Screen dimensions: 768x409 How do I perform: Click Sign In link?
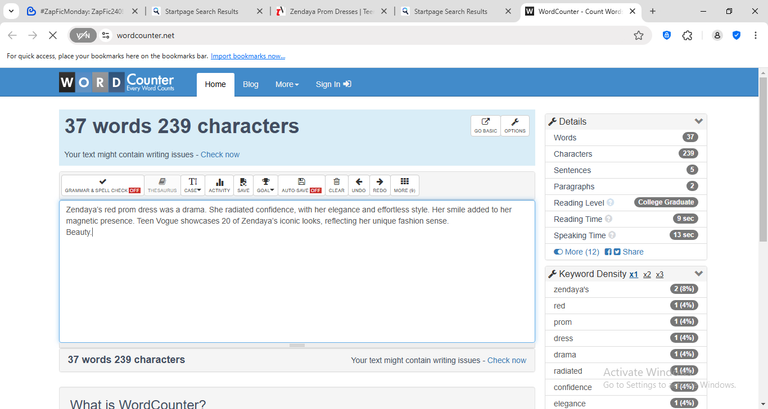click(333, 84)
